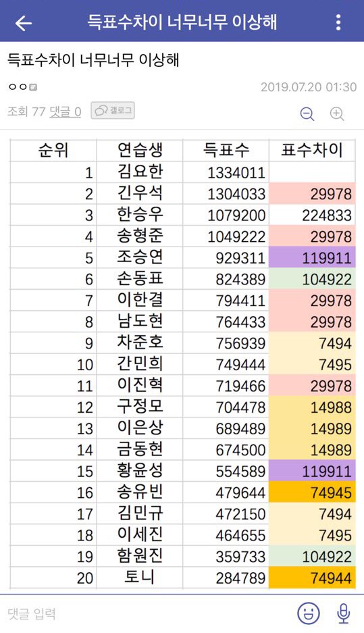Select trainee name 함원진
Screen dimensions: 364x633
point(140,557)
